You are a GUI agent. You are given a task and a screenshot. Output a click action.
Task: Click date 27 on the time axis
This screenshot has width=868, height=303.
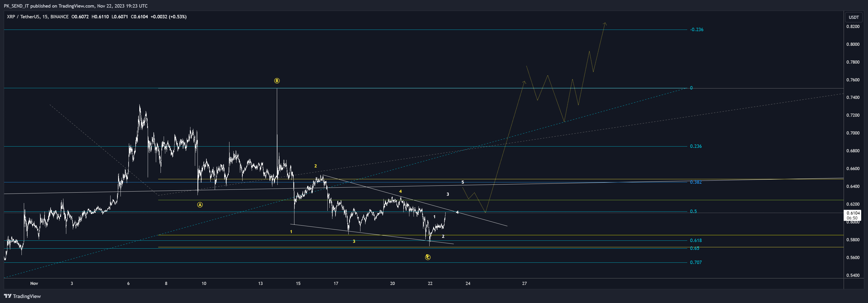pyautogui.click(x=525, y=283)
